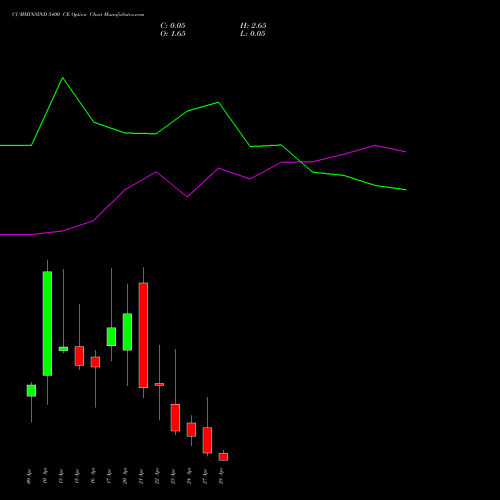The height and width of the screenshot is (500, 500).
Task: Click the chart title text CUMMINSIND 5400 CE
Action: (x=40, y=15)
